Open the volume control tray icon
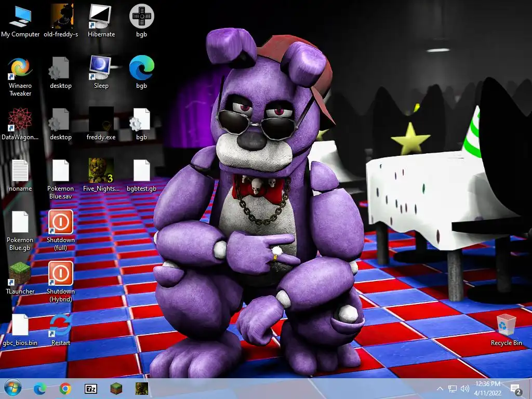Image resolution: width=532 pixels, height=399 pixels. click(x=465, y=389)
